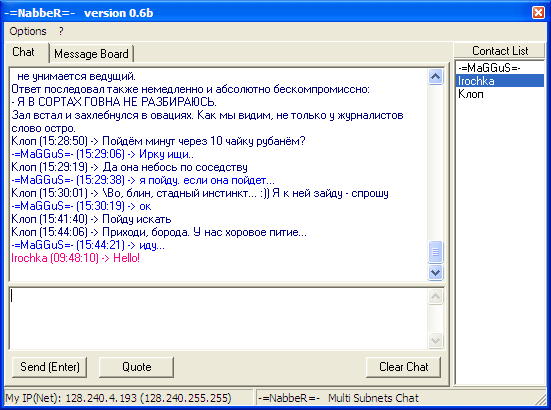Click the chat log scroll up arrow
The image size is (551, 410).
click(x=436, y=77)
